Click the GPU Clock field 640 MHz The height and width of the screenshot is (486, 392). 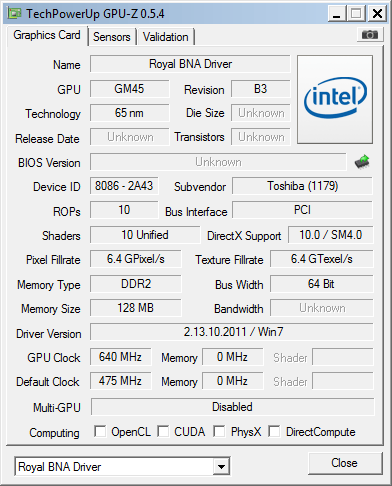[x=120, y=357]
